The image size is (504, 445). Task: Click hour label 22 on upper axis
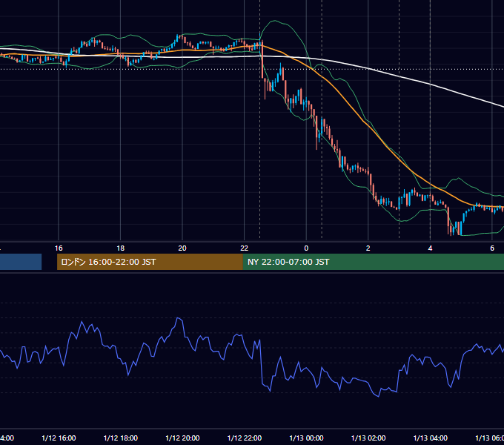click(x=245, y=248)
